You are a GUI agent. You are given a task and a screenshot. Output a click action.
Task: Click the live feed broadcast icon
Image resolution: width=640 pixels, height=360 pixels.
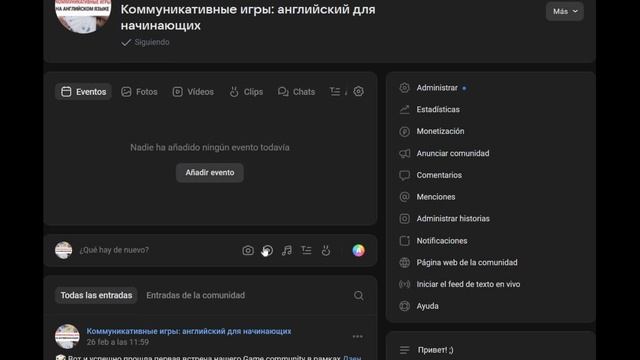pos(404,284)
